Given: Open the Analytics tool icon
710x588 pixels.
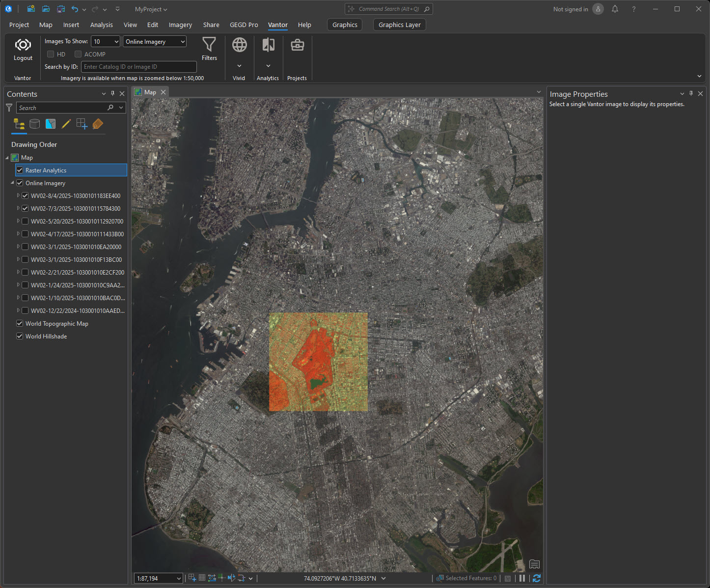Looking at the screenshot, I should [x=268, y=45].
